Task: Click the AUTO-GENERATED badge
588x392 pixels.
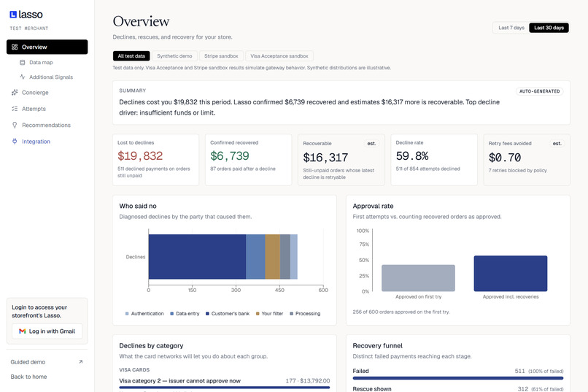Action: (x=540, y=91)
